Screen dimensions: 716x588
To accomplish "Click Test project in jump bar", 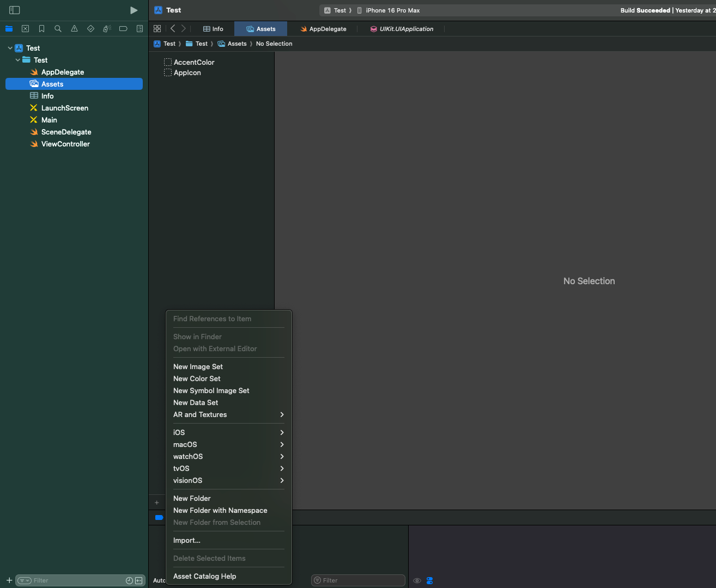I will (165, 44).
